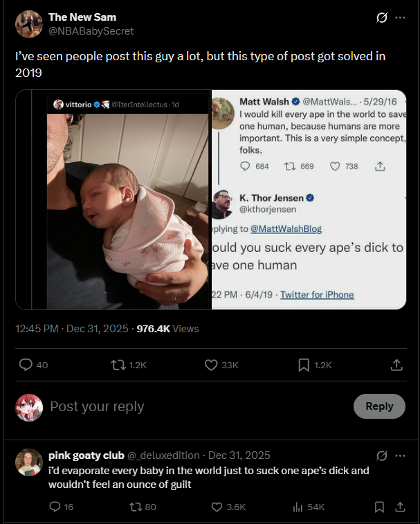Bookmark the pink goaty club reply

pos(379,507)
